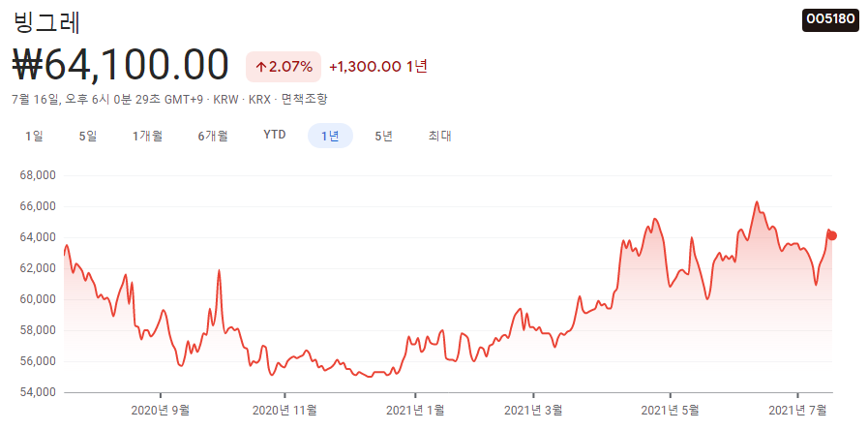Click the 2021년 1월 axis label
This screenshot has height=430, width=868.
(415, 411)
